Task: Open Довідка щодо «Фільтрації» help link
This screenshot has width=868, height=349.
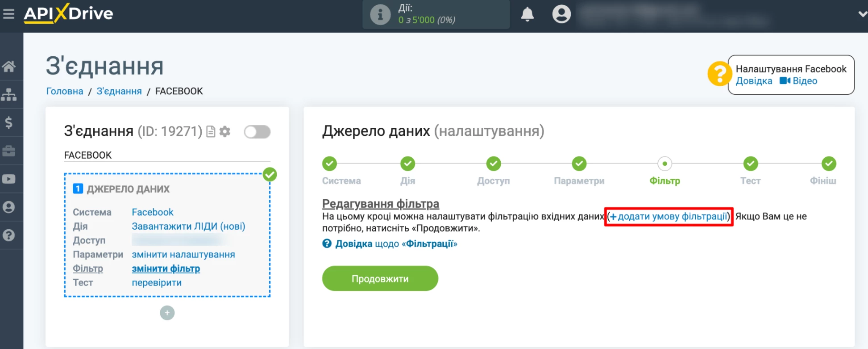Action: 390,244
